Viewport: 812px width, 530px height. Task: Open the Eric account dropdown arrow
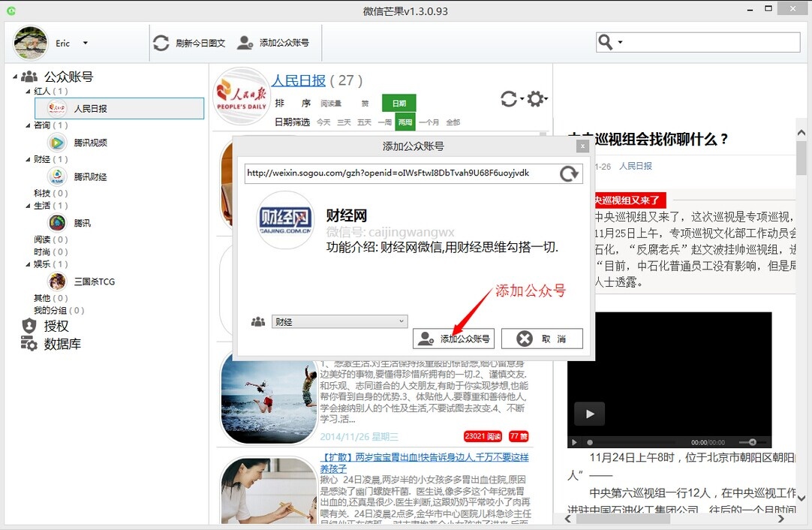pos(86,43)
